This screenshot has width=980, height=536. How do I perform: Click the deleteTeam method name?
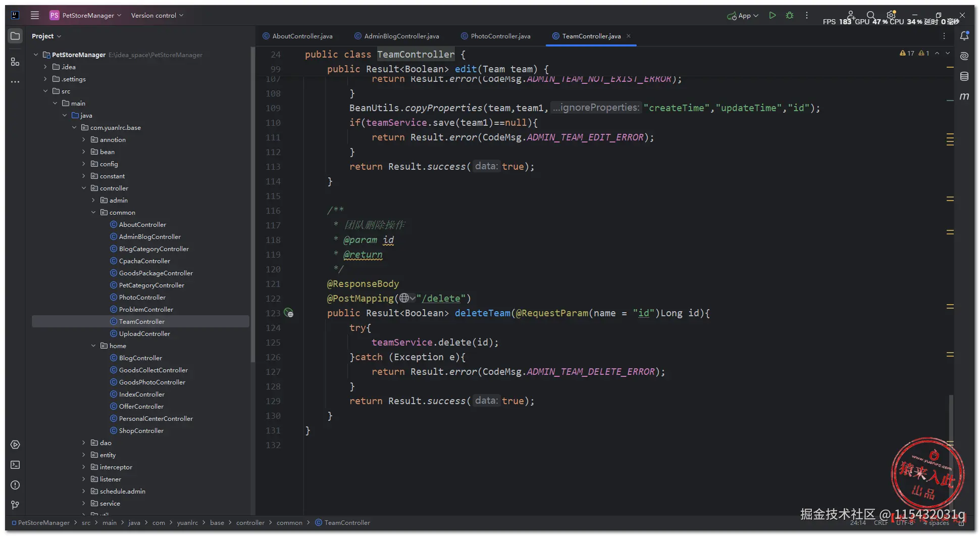pos(483,313)
